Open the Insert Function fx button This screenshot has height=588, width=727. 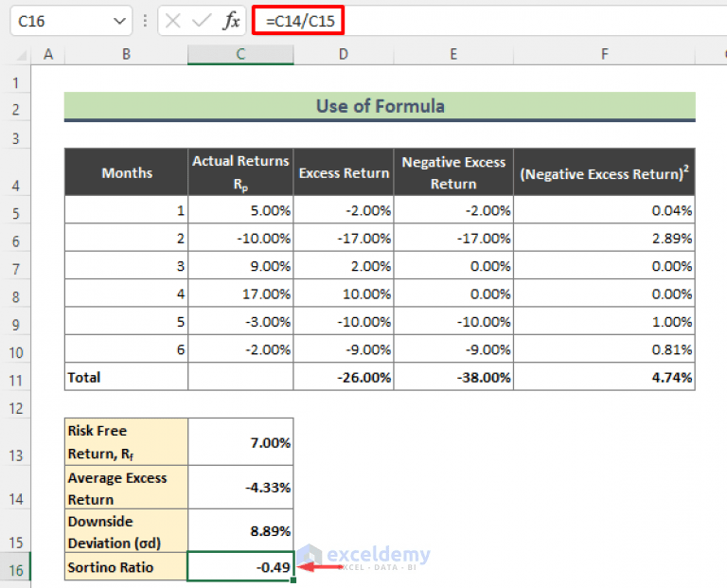coord(231,21)
